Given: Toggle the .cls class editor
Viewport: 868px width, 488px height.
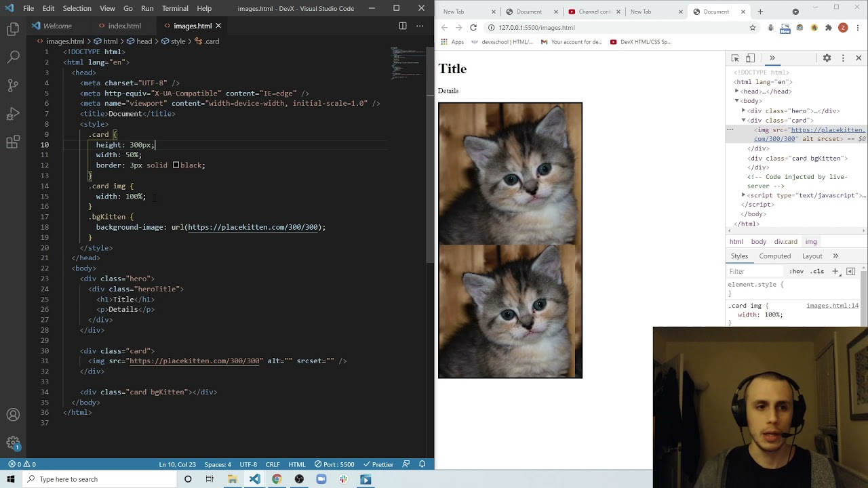Looking at the screenshot, I should point(817,272).
